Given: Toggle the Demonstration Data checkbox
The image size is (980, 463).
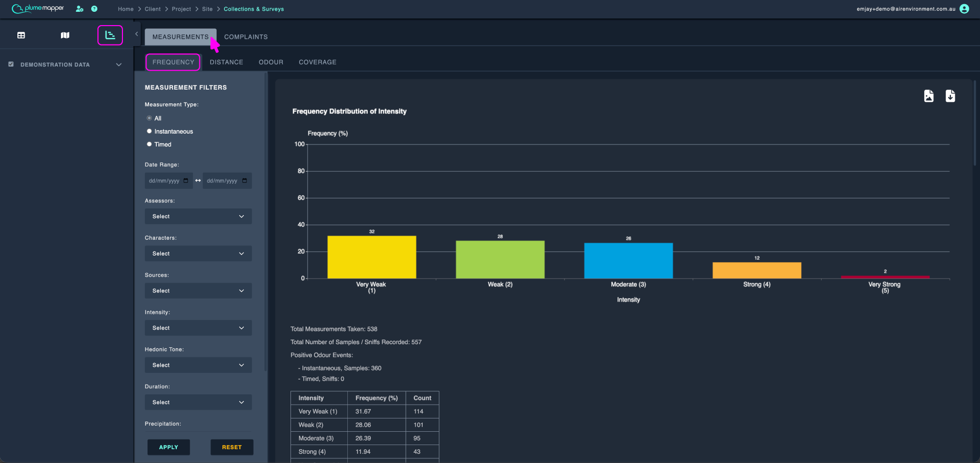Looking at the screenshot, I should [11, 65].
